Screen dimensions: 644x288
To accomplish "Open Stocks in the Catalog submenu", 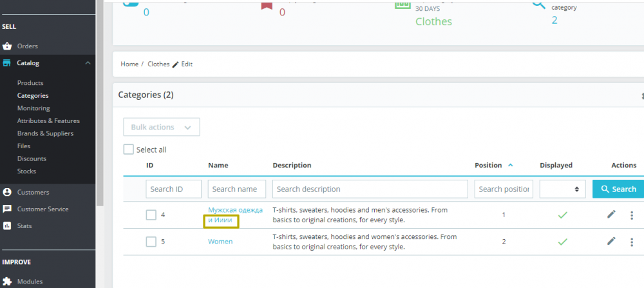I will pos(26,171).
